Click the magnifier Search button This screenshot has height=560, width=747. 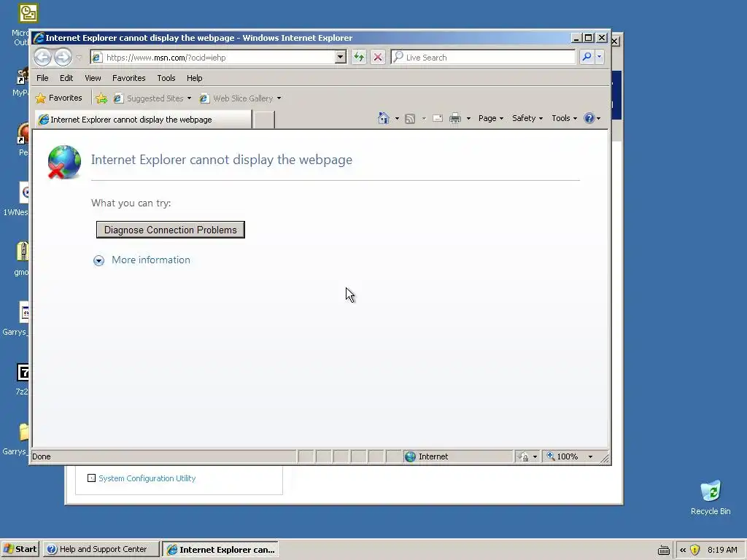pos(587,57)
